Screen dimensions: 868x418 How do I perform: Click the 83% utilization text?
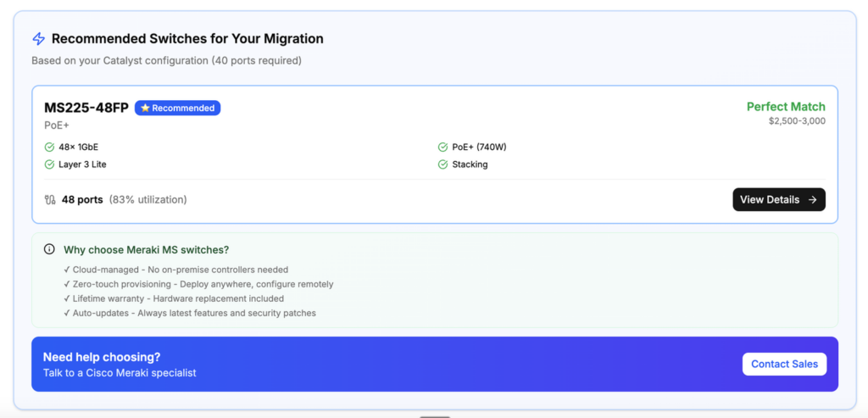pos(147,200)
